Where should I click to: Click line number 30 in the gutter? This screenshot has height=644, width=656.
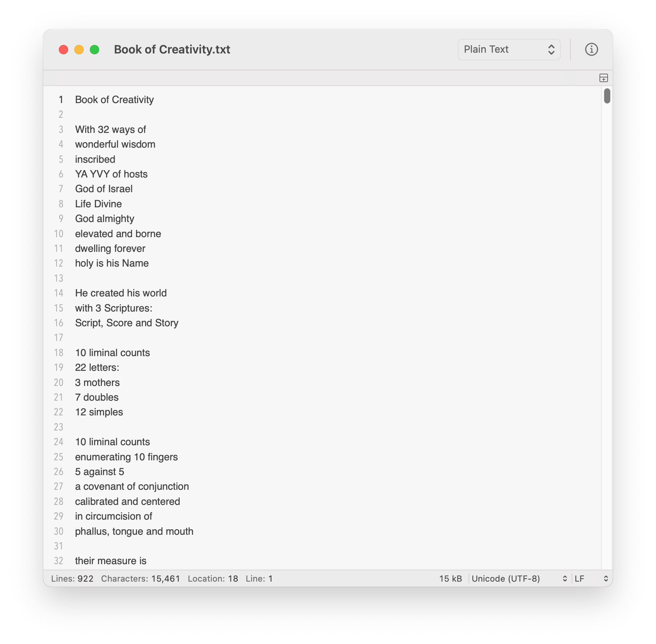[58, 531]
